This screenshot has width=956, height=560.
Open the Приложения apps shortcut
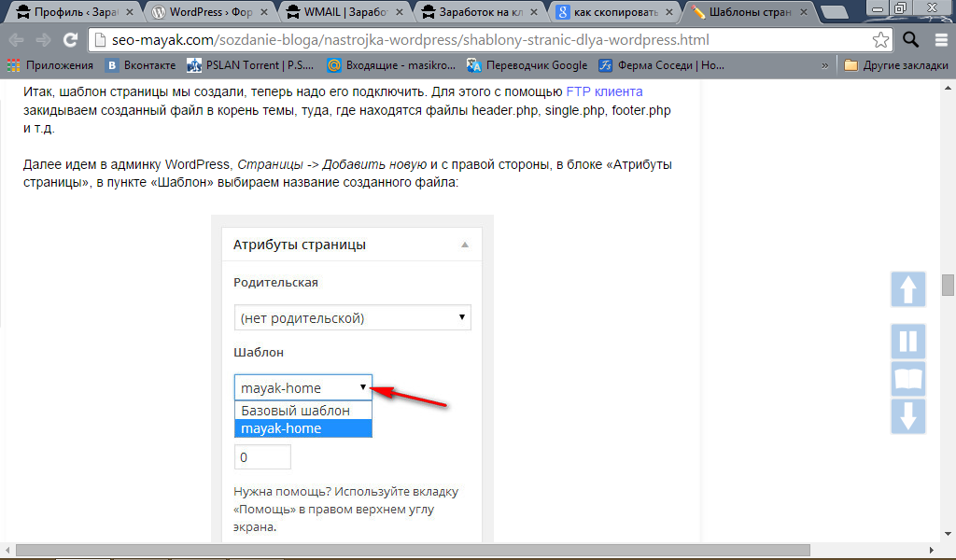coord(50,65)
